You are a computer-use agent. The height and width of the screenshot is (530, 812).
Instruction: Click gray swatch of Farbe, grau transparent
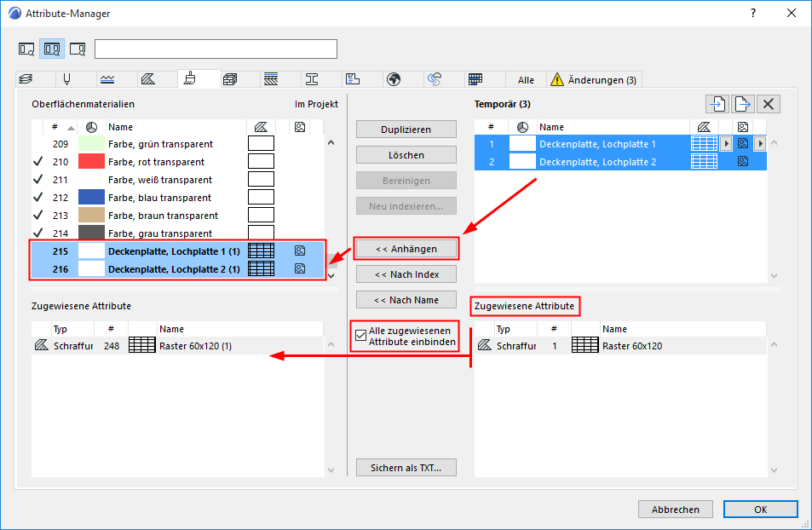(92, 233)
